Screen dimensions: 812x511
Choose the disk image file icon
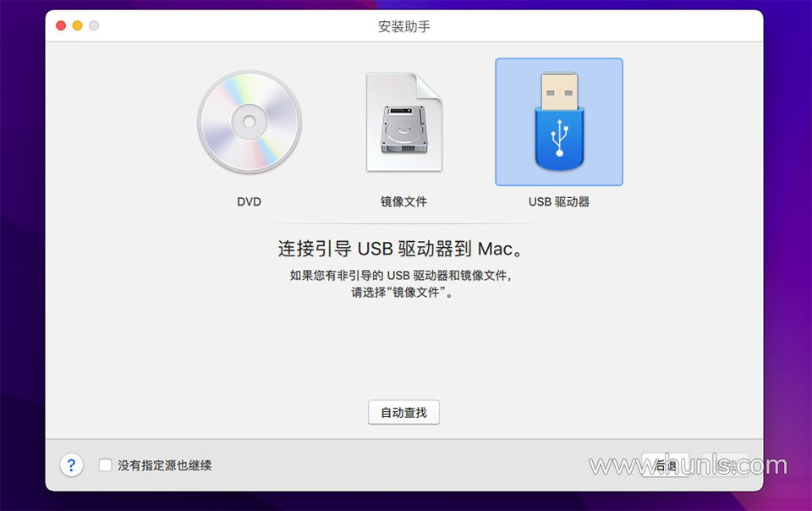404,122
